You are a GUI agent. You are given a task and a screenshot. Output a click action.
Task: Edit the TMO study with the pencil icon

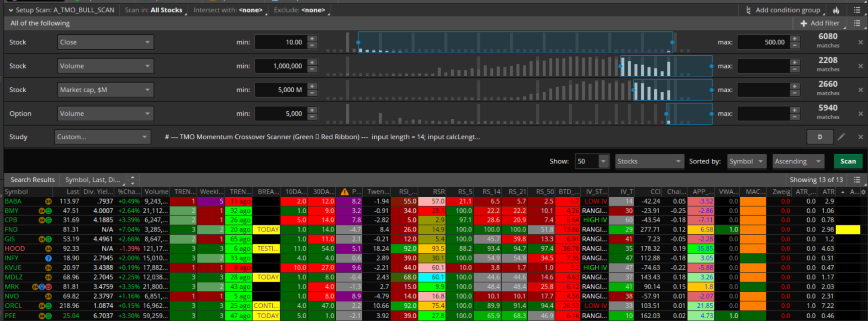tap(841, 137)
